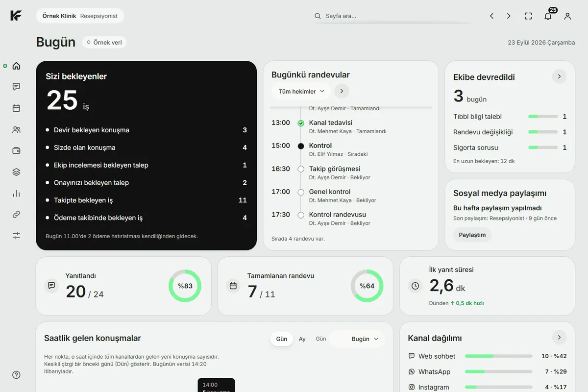Click the Paylaştım button
The image size is (588, 392).
point(472,235)
